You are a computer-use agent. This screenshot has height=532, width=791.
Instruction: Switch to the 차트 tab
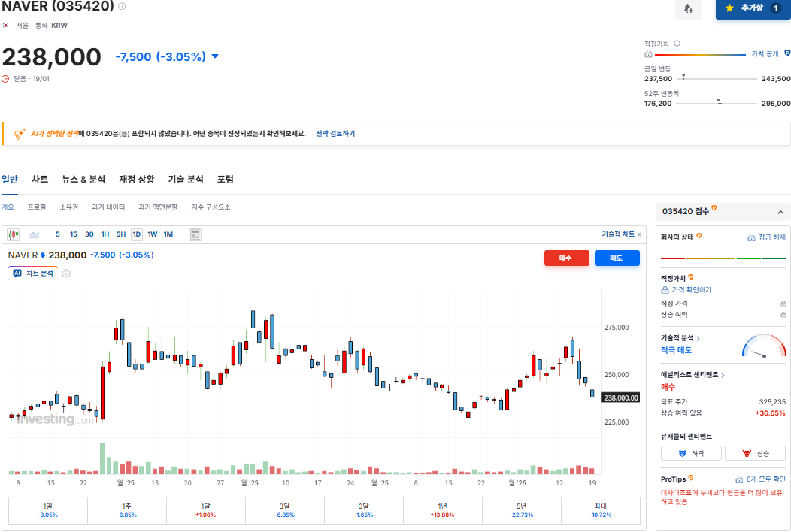(40, 179)
